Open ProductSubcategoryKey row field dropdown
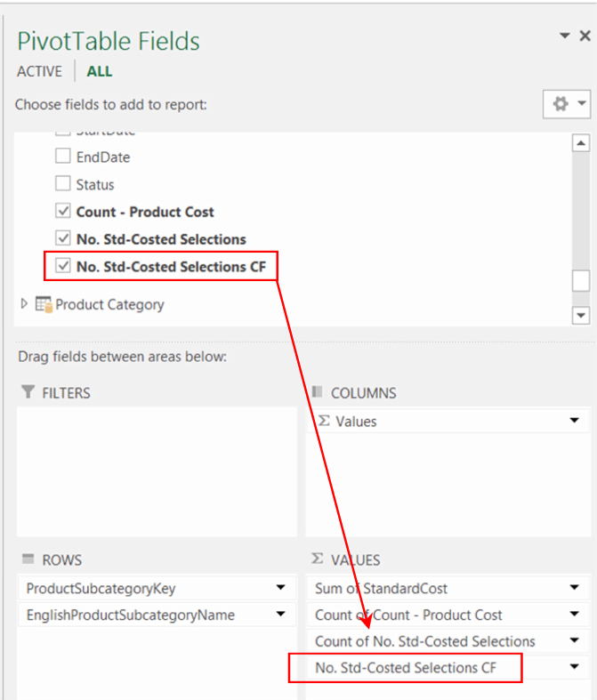The width and height of the screenshot is (597, 700). [x=281, y=588]
